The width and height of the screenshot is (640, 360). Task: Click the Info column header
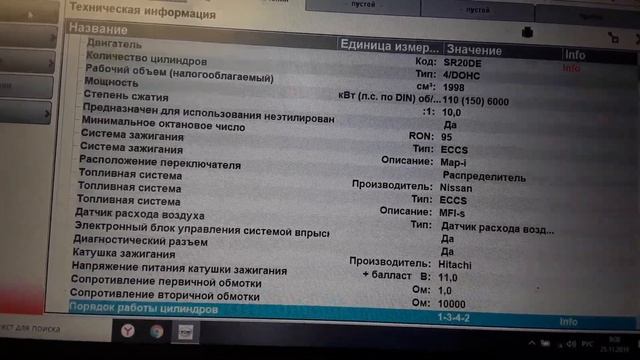[x=575, y=55]
